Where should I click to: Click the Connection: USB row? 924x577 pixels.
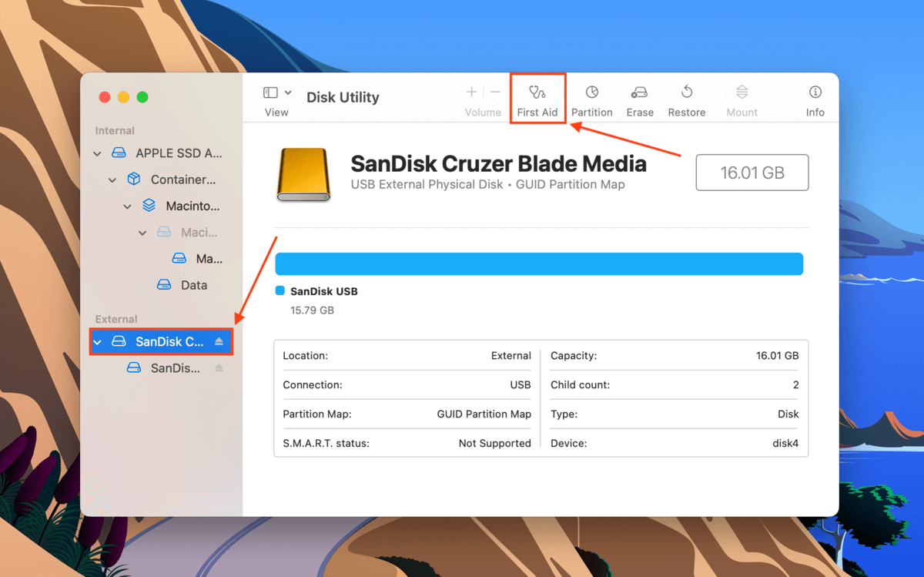click(x=407, y=384)
